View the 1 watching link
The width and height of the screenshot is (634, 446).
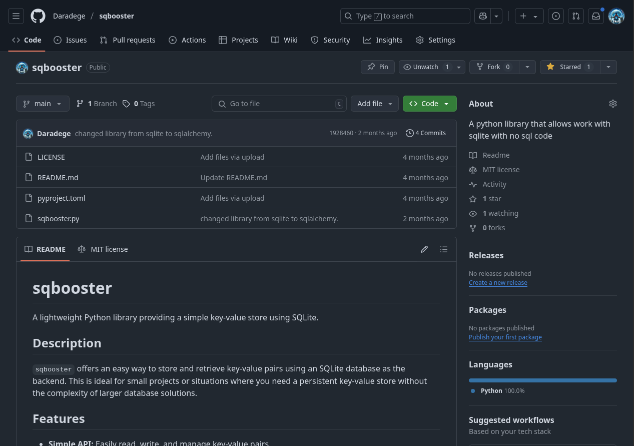pos(494,213)
